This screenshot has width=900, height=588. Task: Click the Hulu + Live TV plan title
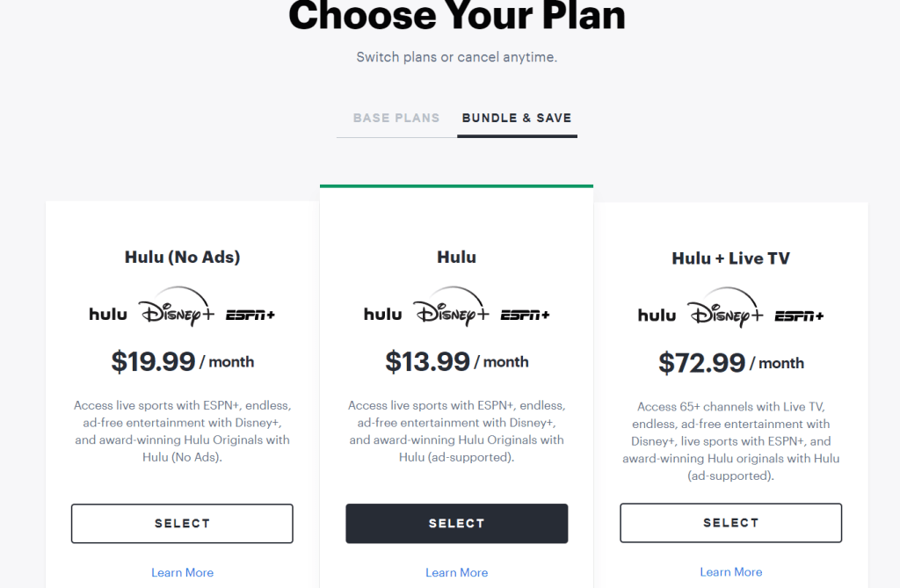coord(730,258)
